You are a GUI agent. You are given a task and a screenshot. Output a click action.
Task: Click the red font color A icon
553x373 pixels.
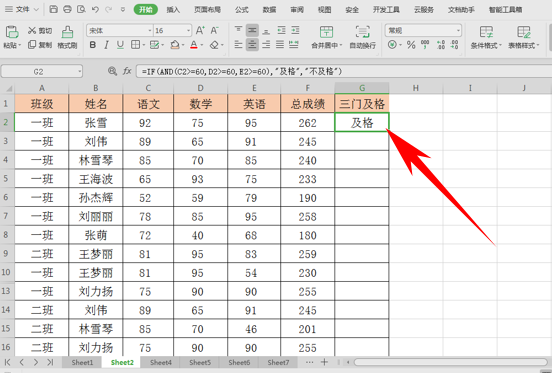[x=194, y=45]
